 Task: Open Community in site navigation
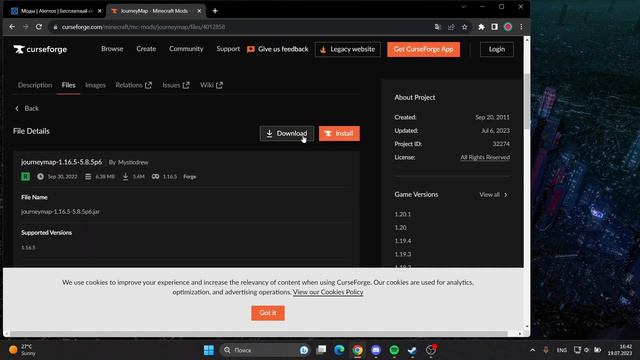click(x=186, y=49)
